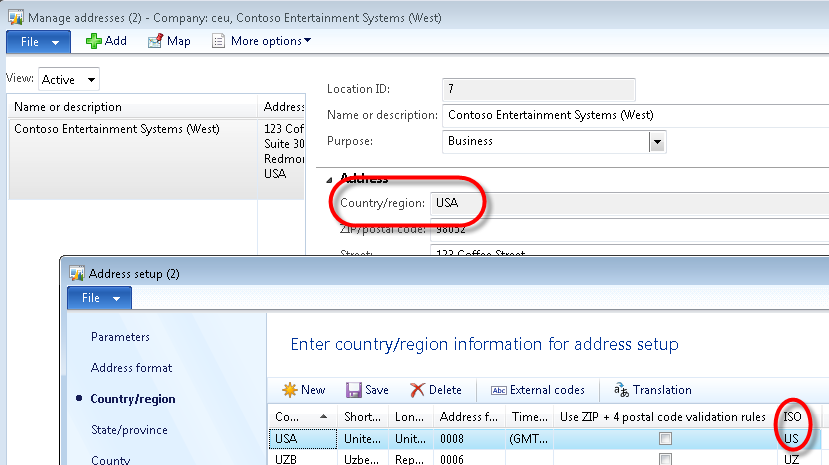Click the External codes Abc icon
Viewport: 829px width, 465px height.
tap(499, 390)
